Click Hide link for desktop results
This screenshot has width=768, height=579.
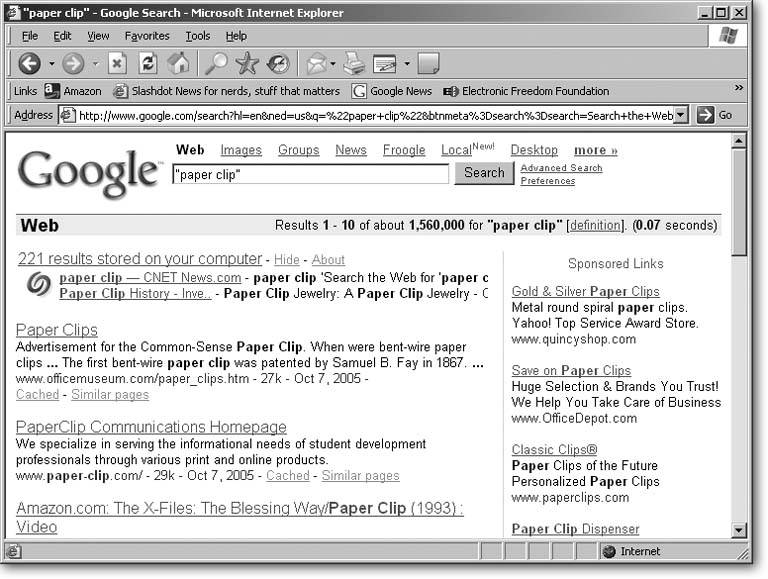(287, 260)
